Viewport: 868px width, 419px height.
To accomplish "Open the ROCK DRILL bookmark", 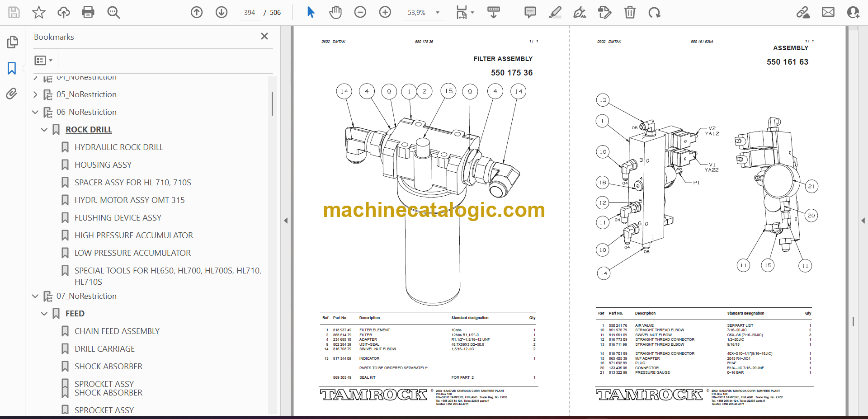I will click(89, 130).
